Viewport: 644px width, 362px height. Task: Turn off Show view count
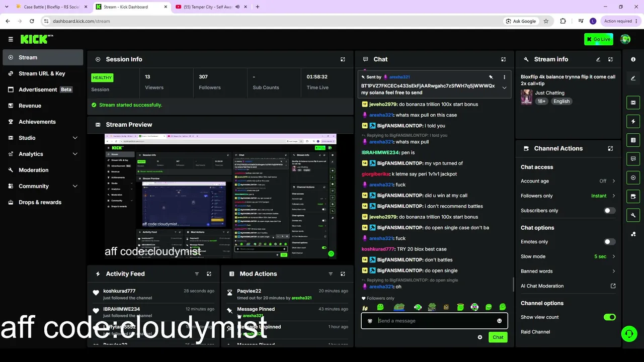tap(609, 317)
